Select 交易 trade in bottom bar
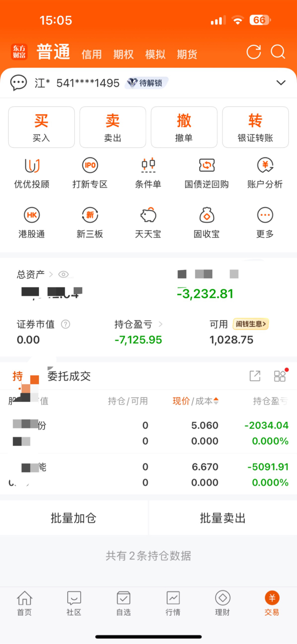This screenshot has height=644, width=297. 272,603
